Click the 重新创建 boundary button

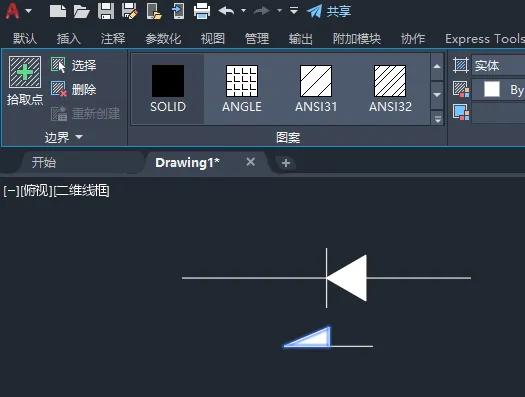click(x=85, y=113)
